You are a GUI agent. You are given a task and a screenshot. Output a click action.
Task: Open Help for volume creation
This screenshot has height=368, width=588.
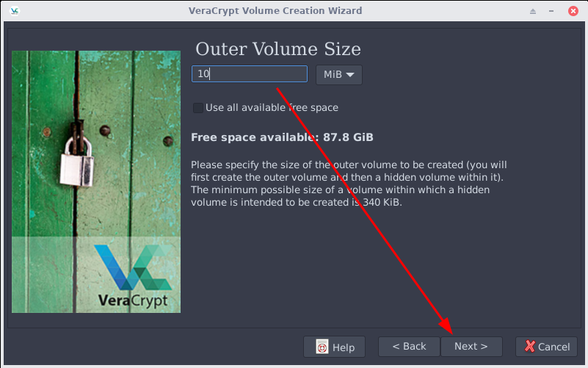335,347
